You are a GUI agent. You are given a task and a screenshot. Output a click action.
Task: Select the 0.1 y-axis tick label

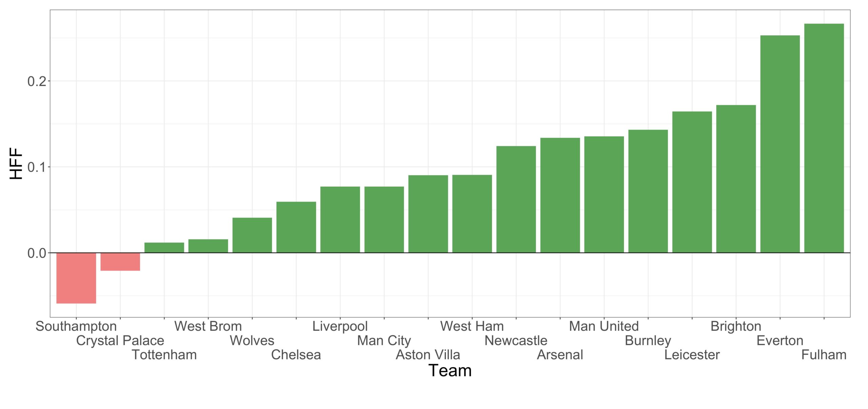click(x=37, y=167)
